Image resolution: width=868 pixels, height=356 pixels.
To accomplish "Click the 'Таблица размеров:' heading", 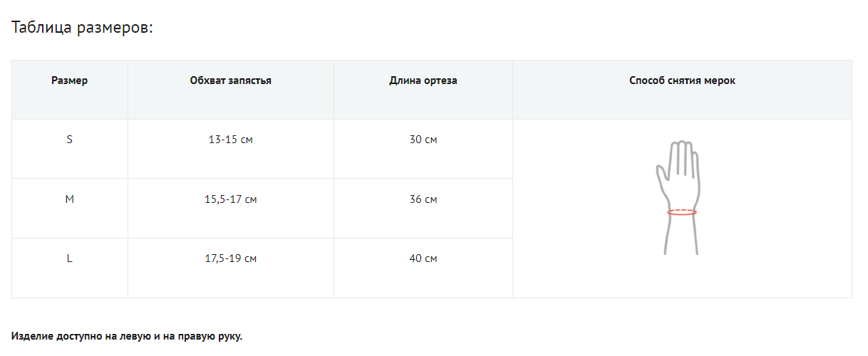I will coord(83,28).
